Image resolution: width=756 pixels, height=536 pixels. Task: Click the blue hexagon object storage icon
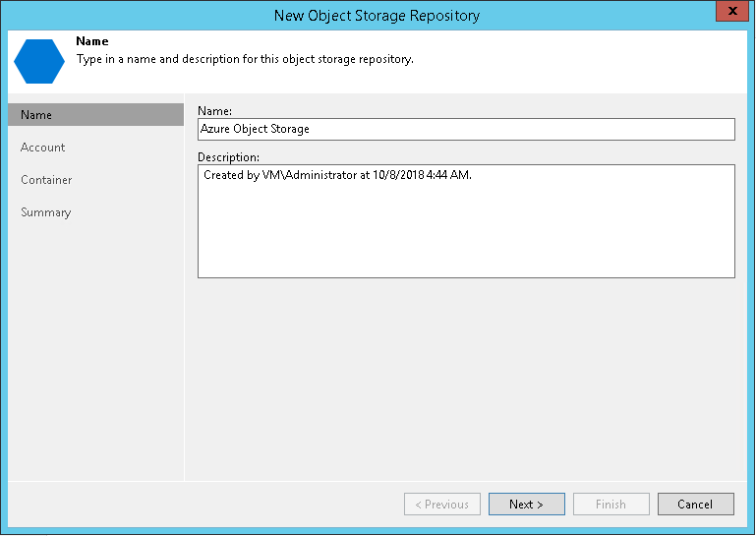tap(39, 59)
